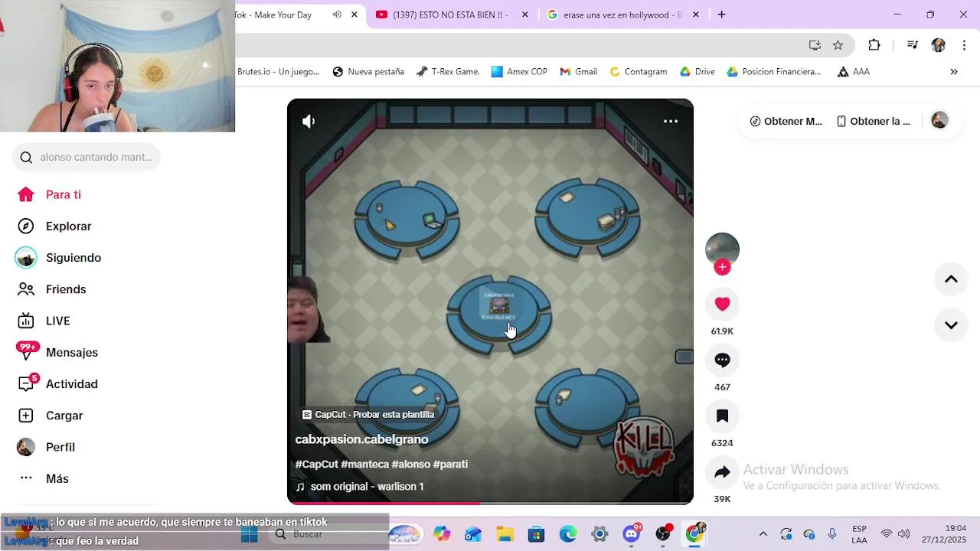Viewport: 980px width, 551px height.
Task: Share the video with the arrow icon
Action: pos(722,472)
